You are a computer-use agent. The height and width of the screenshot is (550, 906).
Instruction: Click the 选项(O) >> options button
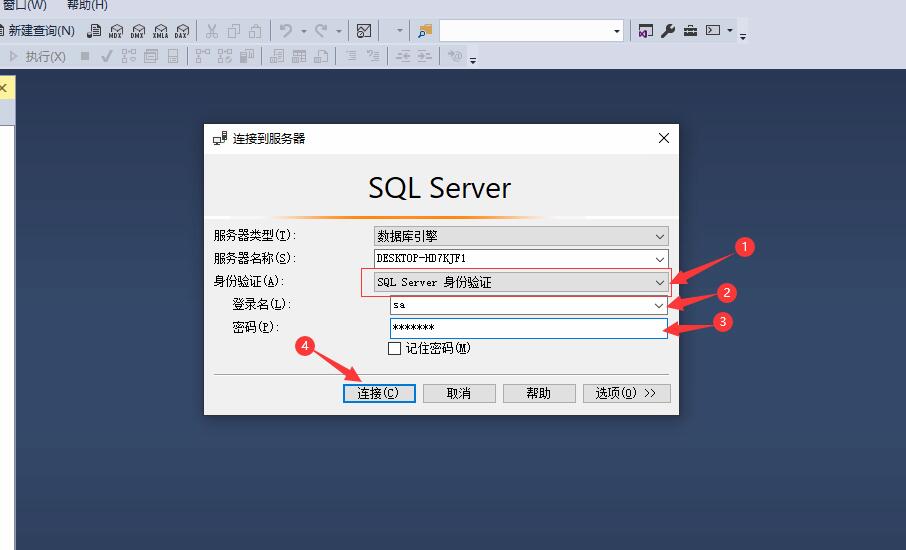(627, 393)
